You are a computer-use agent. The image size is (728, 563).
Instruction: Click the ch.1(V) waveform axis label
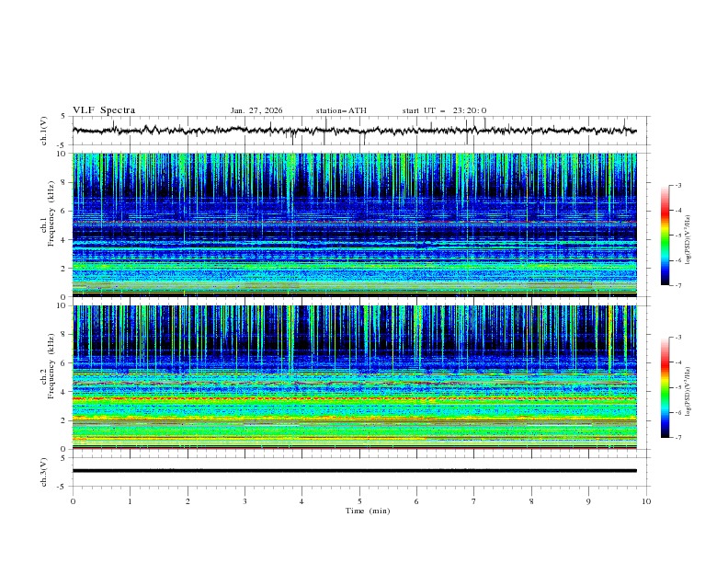(x=43, y=131)
